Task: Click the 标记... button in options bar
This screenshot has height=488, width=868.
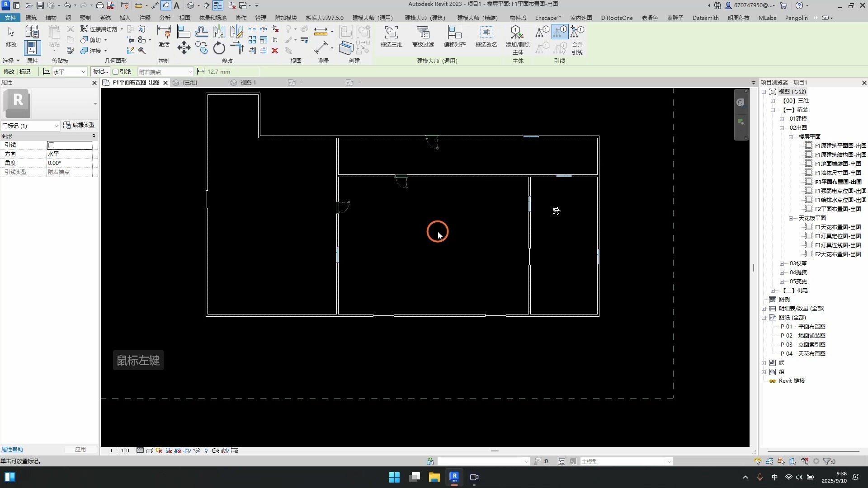Action: (100, 71)
